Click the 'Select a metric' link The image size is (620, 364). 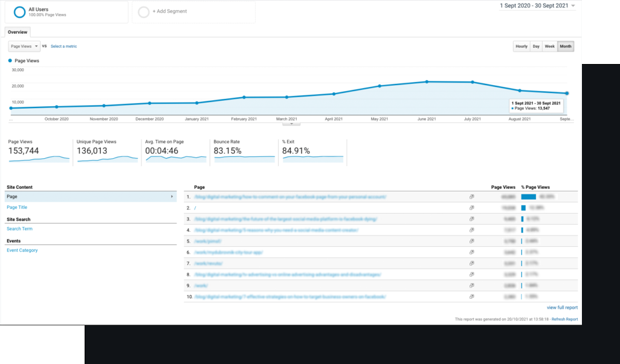(63, 46)
